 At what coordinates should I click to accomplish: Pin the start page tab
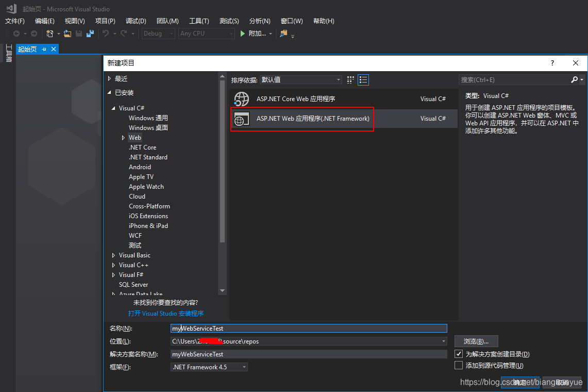tap(44, 49)
